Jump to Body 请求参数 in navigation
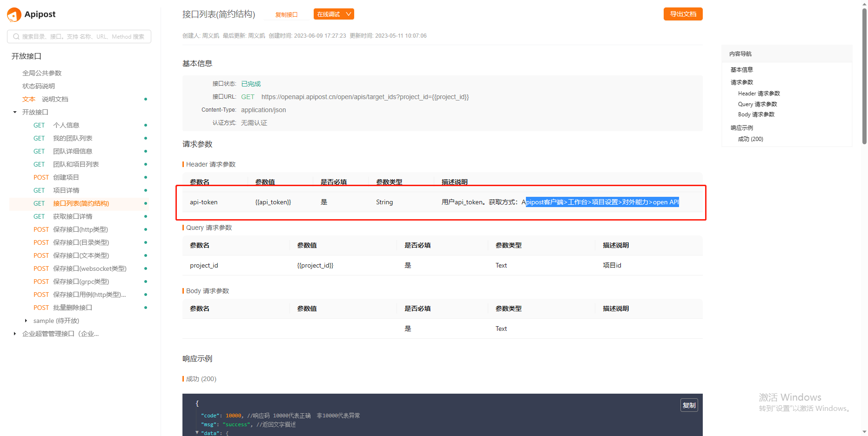Viewport: 868px width, 436px height. (x=756, y=114)
